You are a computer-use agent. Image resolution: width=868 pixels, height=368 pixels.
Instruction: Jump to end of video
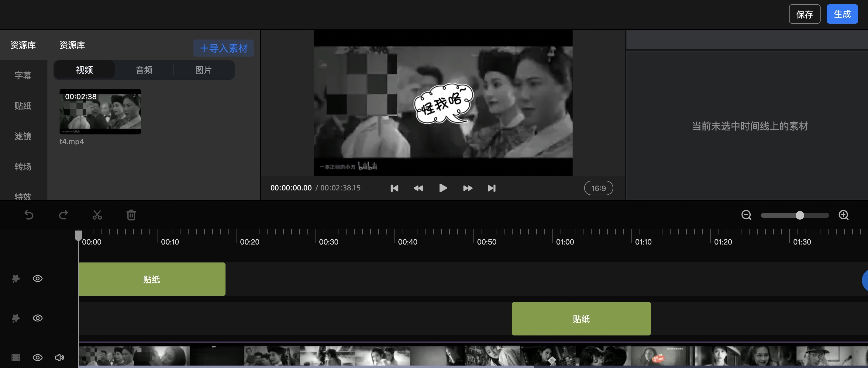(x=492, y=188)
